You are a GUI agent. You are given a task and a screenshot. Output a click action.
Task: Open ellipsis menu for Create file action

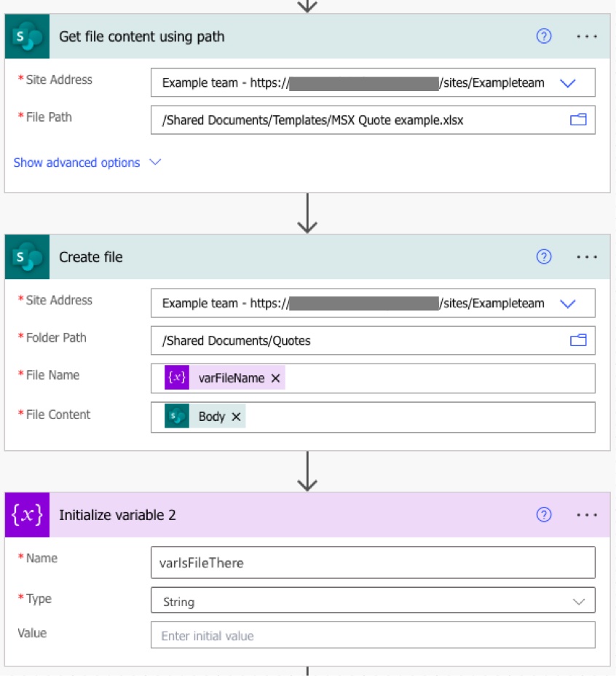pyautogui.click(x=586, y=256)
